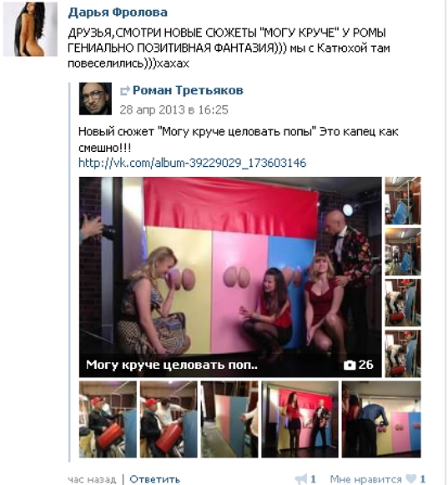The image size is (448, 485).
Task: Open the top thumbnail in right column
Action: tap(403, 200)
